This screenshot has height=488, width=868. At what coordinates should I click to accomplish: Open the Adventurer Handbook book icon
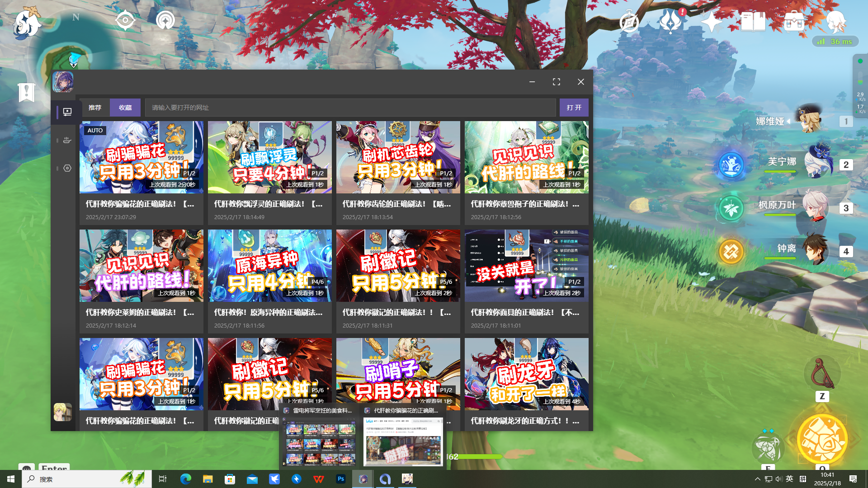tap(753, 22)
